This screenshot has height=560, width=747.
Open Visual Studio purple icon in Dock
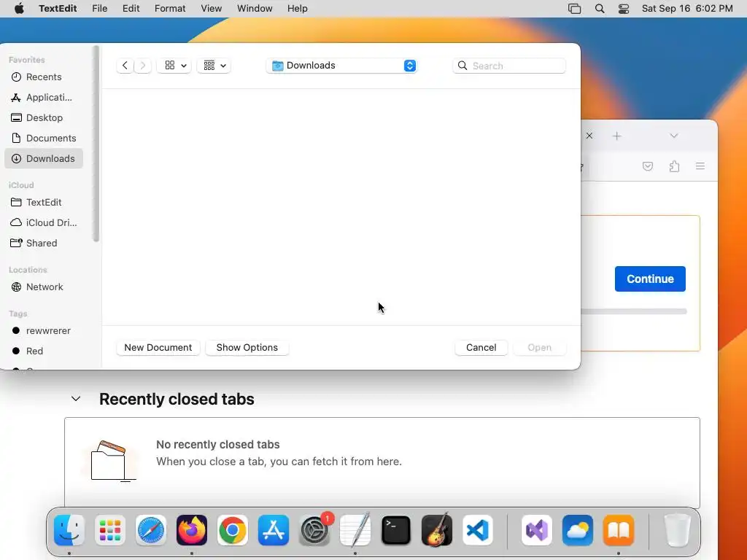click(537, 530)
